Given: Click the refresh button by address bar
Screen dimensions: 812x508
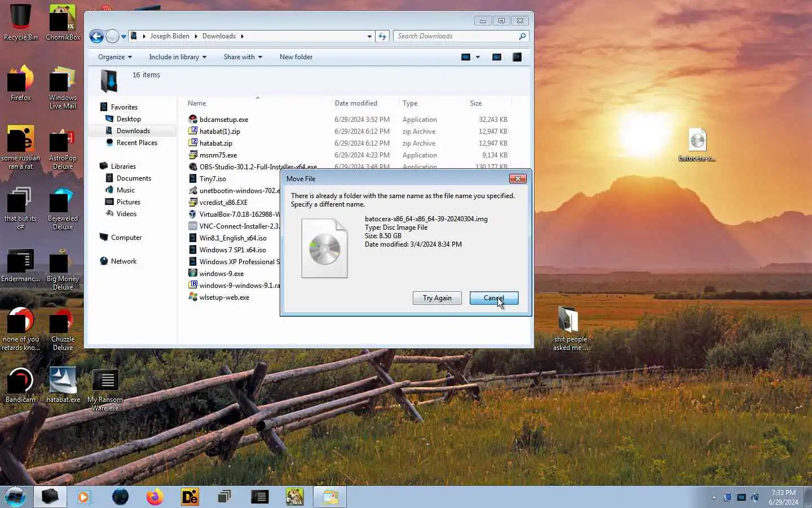Looking at the screenshot, I should pyautogui.click(x=382, y=36).
